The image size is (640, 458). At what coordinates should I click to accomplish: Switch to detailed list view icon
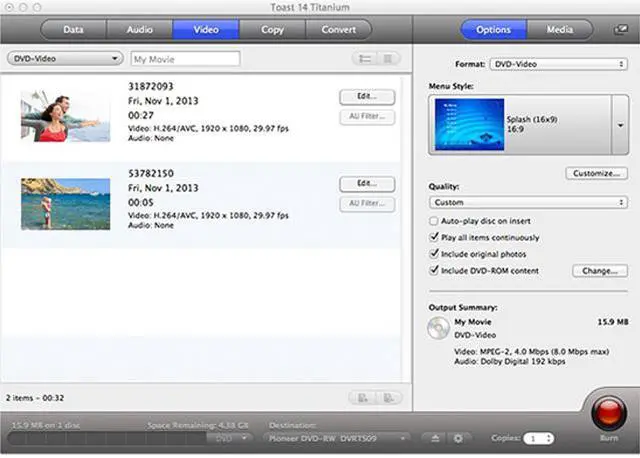coord(365,59)
